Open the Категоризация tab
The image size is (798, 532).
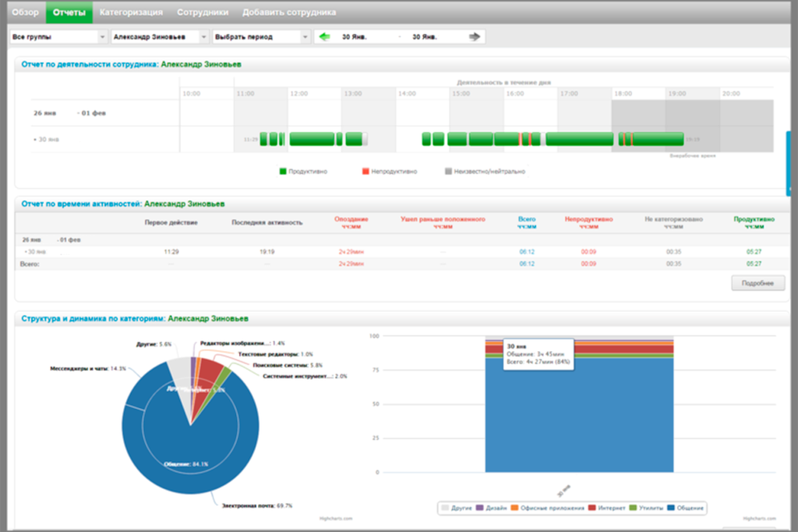point(131,12)
